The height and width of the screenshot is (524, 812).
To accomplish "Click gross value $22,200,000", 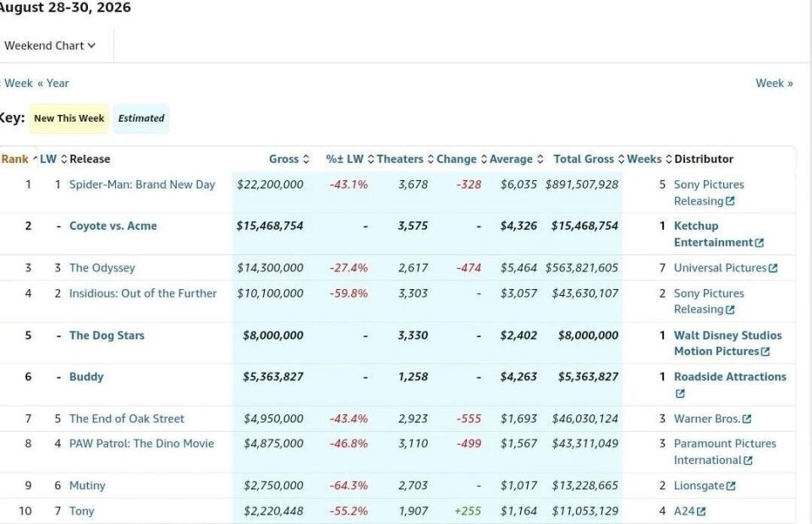I will click(270, 184).
